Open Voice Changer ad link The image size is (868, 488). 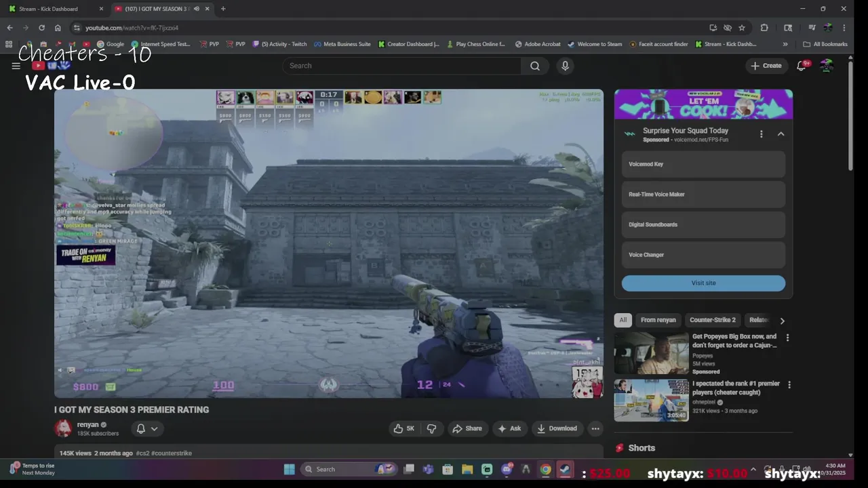(x=703, y=255)
